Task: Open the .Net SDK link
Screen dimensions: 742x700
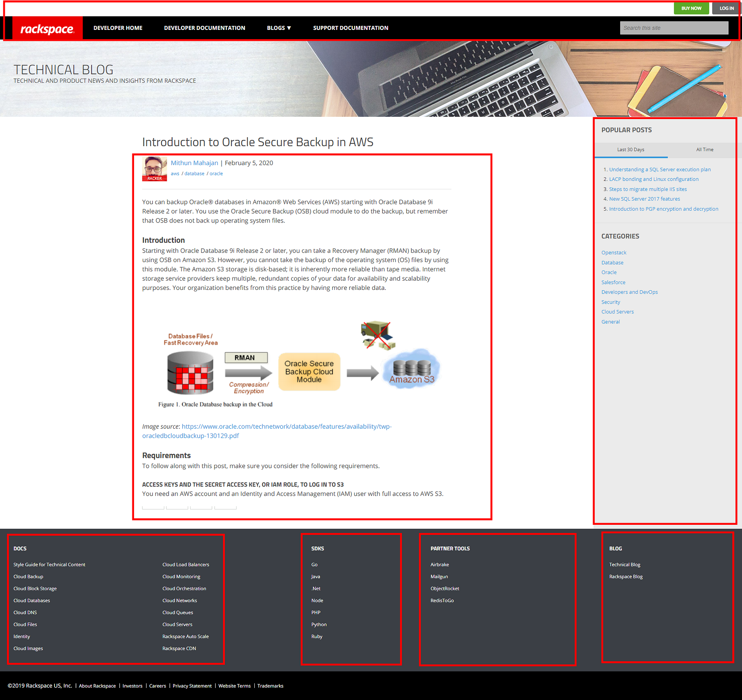Action: click(316, 589)
